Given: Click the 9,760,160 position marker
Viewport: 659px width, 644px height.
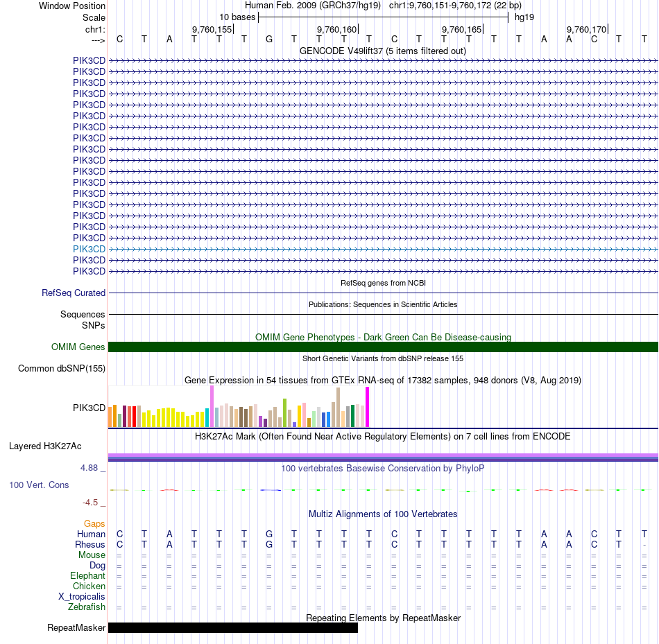Looking at the screenshot, I should click(x=338, y=29).
